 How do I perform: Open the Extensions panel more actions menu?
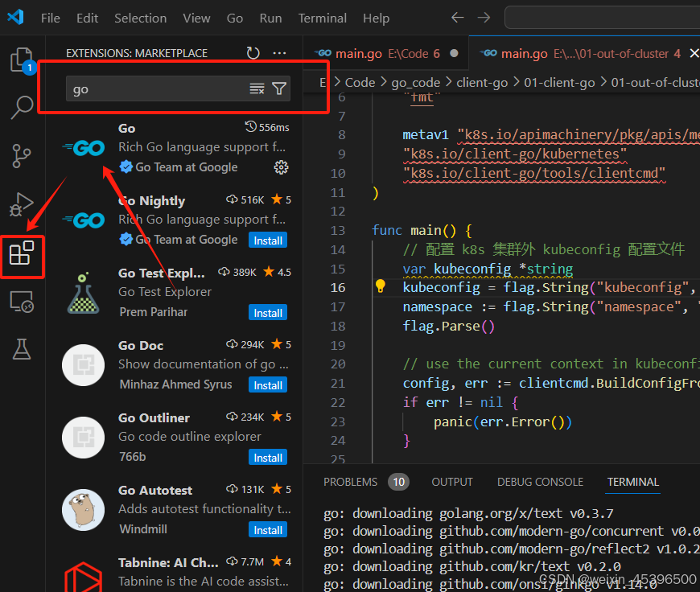tap(279, 53)
